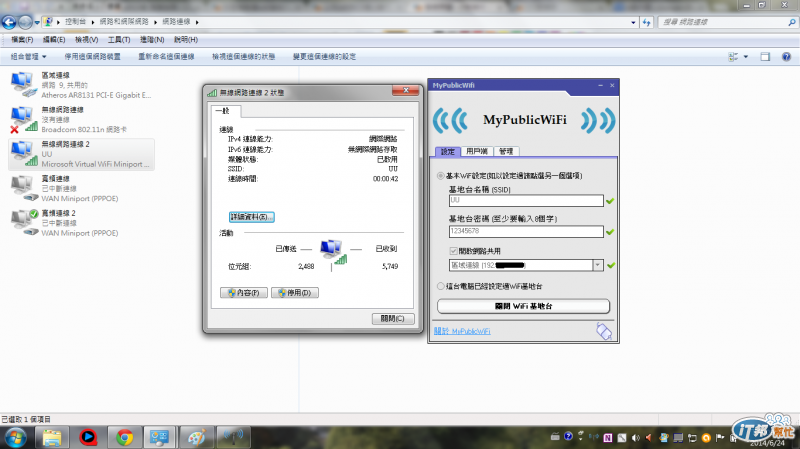Click the 關閉(C) button in status dialog
The image size is (800, 449).
click(x=392, y=318)
